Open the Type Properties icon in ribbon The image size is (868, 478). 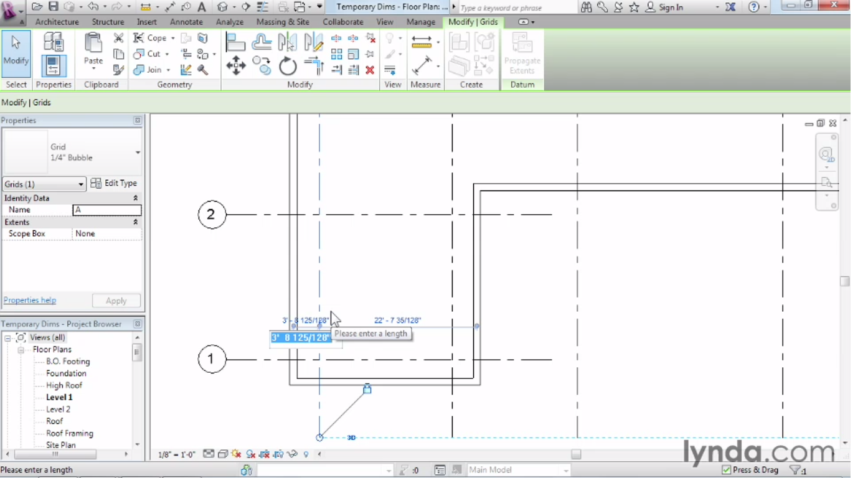pyautogui.click(x=54, y=42)
